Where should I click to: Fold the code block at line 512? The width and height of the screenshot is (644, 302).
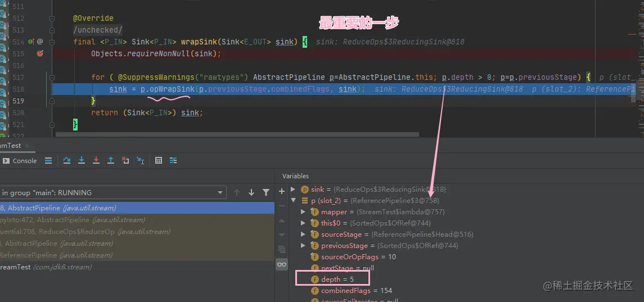coord(52,19)
